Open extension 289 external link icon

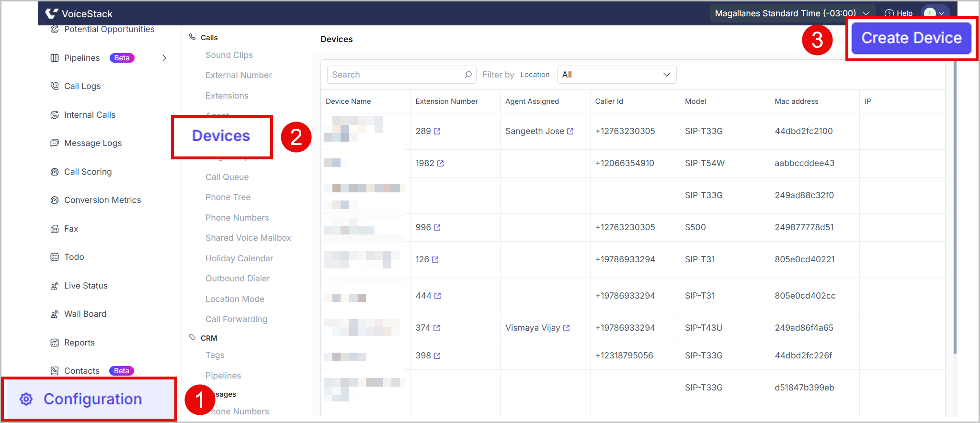(x=437, y=131)
